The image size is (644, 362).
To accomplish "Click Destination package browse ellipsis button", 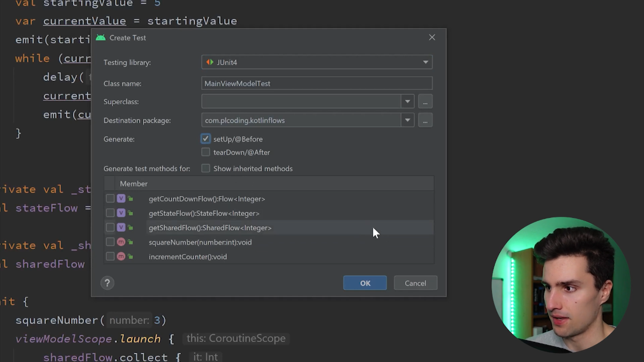I will tap(425, 120).
